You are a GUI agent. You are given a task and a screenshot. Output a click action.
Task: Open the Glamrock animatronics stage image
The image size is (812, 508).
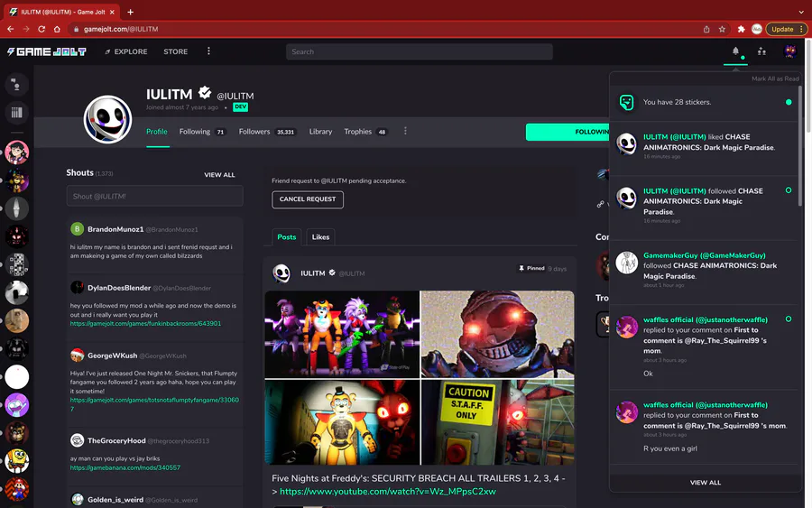pyautogui.click(x=342, y=334)
